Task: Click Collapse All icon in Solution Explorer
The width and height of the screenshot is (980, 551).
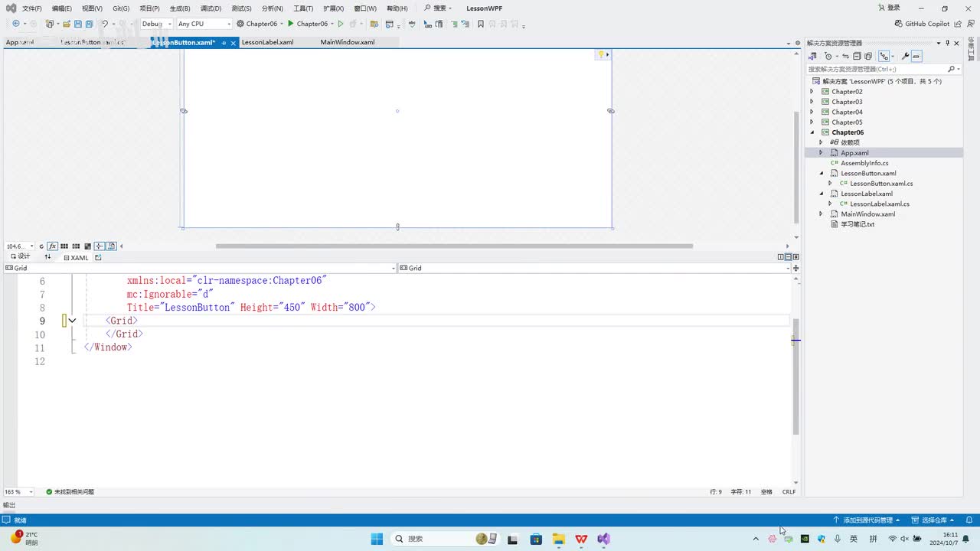Action: (x=857, y=56)
